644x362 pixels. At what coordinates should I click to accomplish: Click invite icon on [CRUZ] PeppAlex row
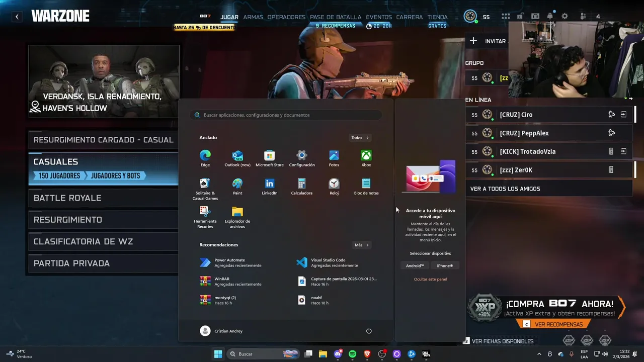tap(611, 133)
